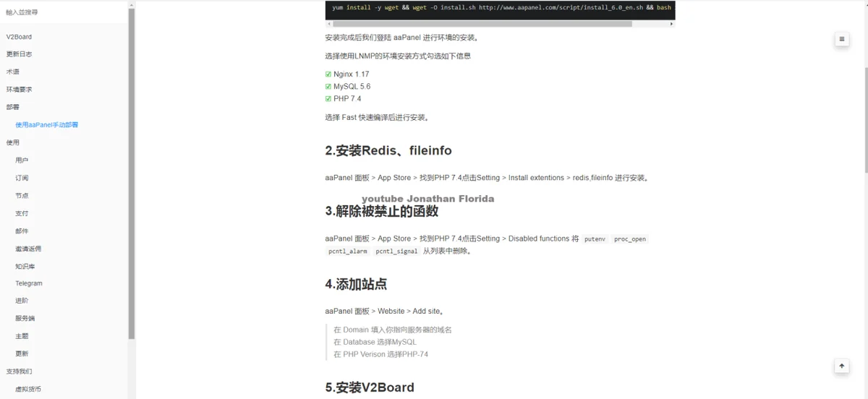Open the 服务端 sidebar page

pyautogui.click(x=25, y=319)
